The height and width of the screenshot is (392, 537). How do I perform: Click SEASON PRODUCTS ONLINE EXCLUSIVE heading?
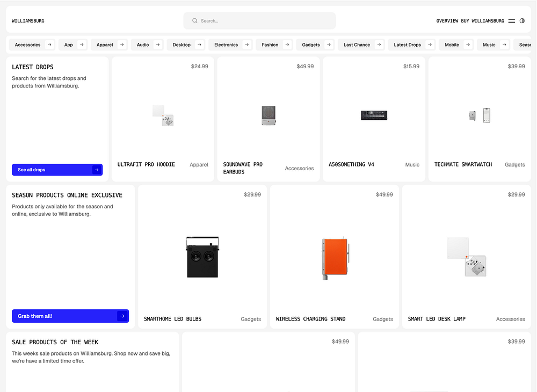point(67,195)
